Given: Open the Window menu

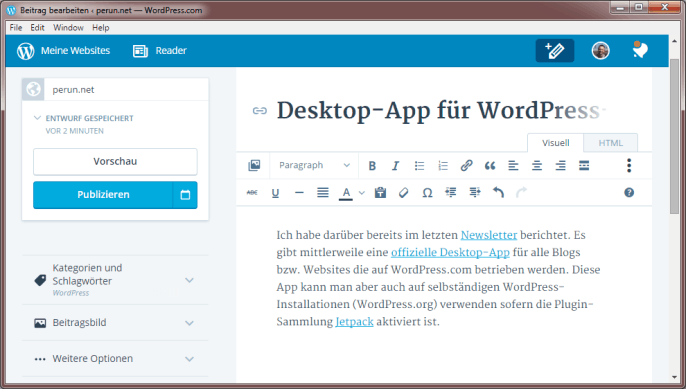Looking at the screenshot, I should pos(68,28).
